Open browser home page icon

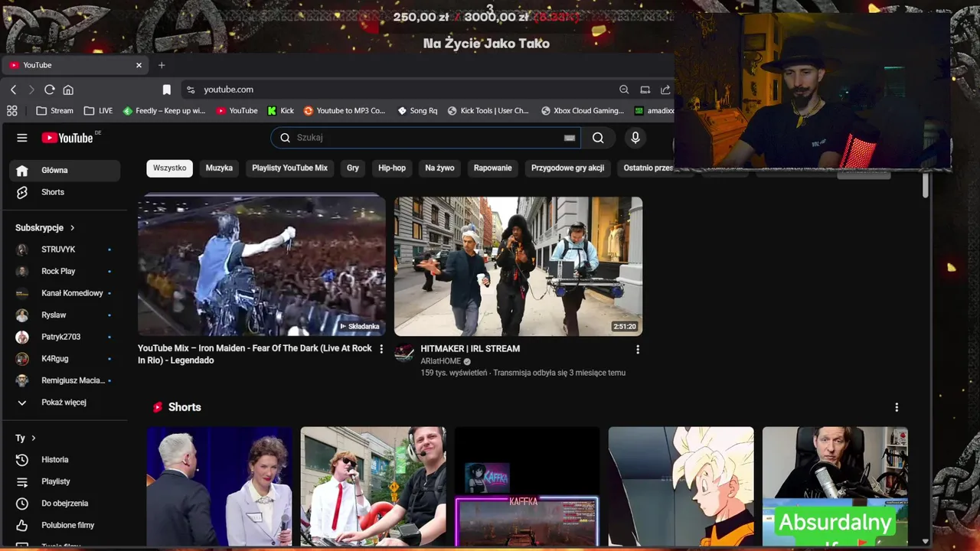coord(68,90)
